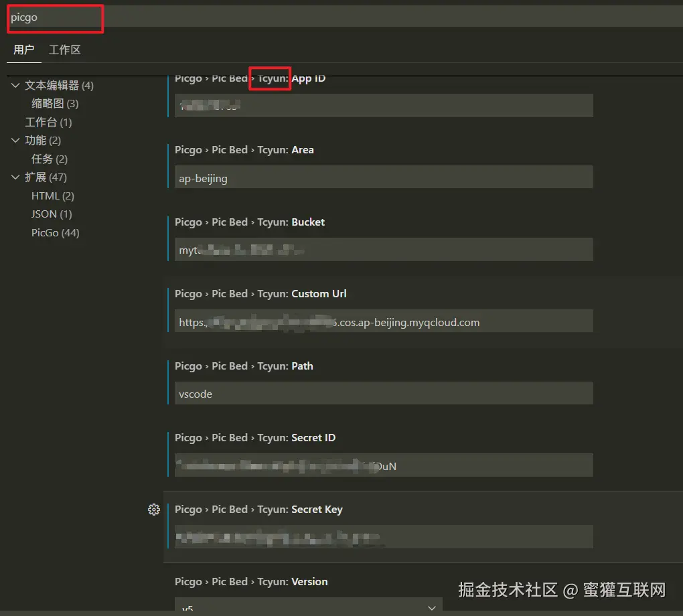Select HTML (2) extension settings
Image resolution: width=683 pixels, height=616 pixels.
53,196
